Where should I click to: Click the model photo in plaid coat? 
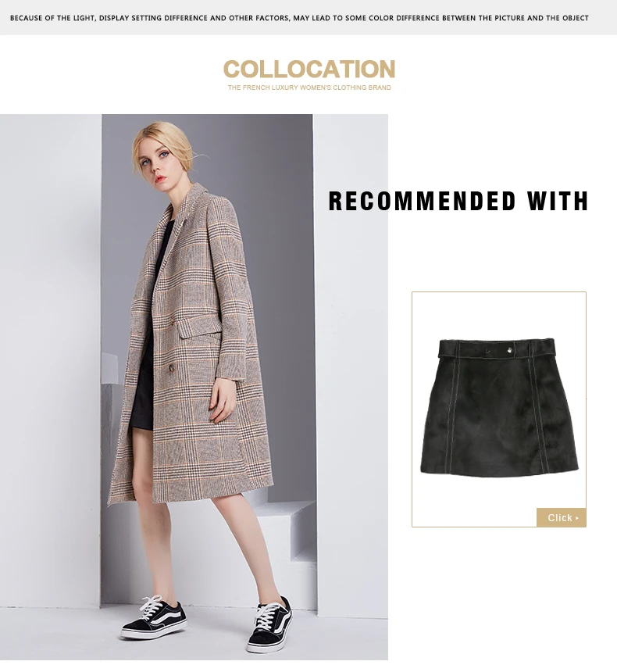click(194, 387)
